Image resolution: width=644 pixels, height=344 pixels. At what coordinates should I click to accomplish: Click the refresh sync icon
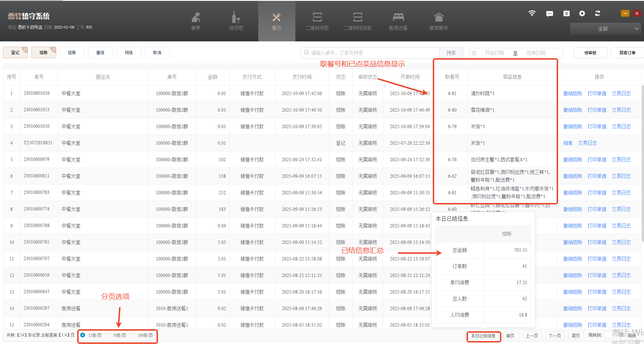pos(598,13)
